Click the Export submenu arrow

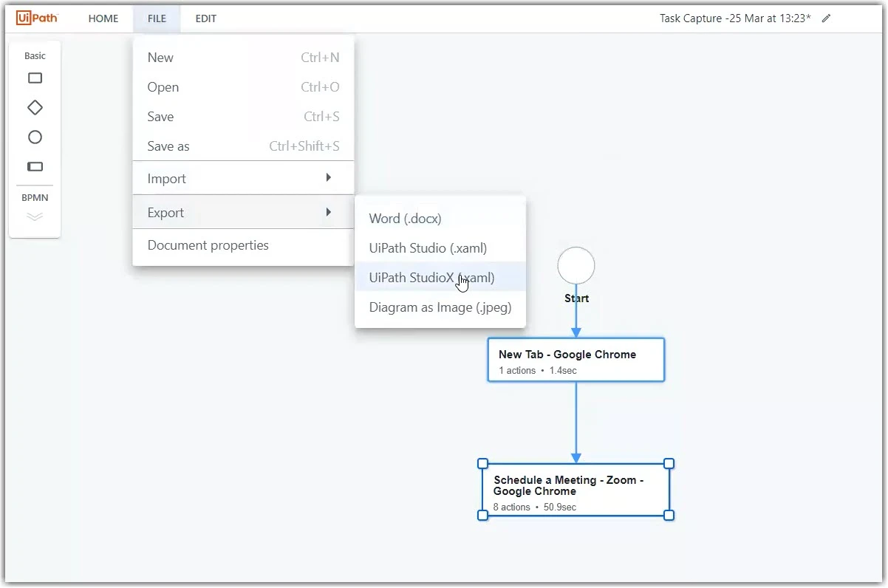pyautogui.click(x=329, y=212)
